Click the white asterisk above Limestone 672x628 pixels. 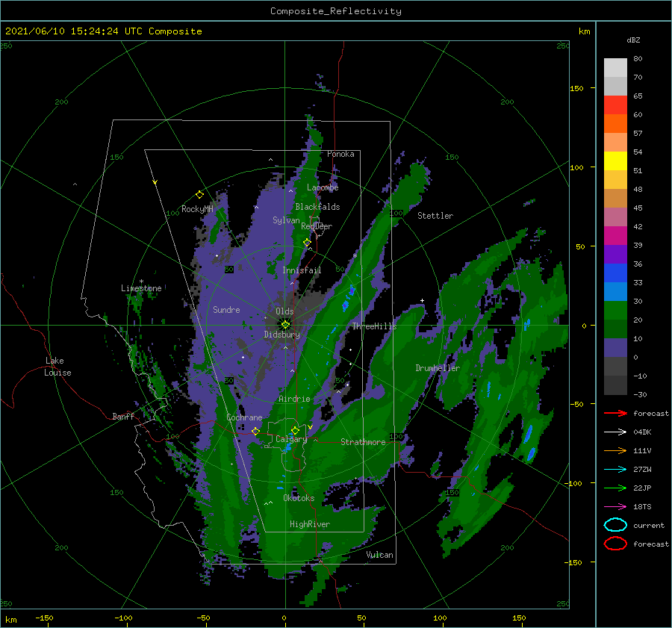coord(141,282)
